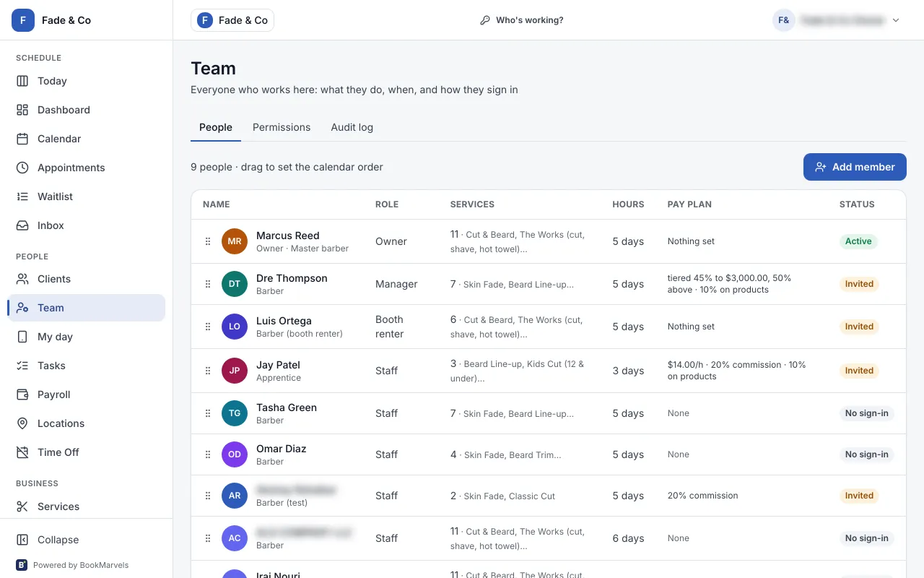
Task: Click the 3 days hours cell
Action: tap(628, 371)
